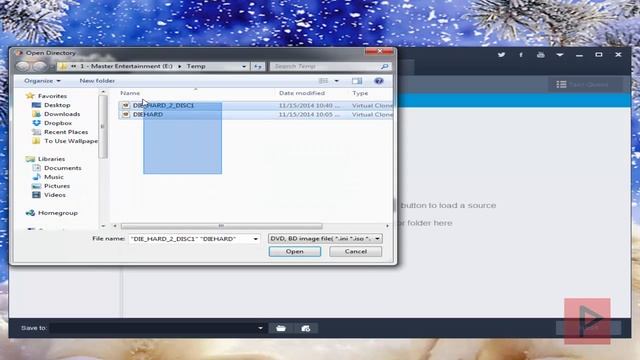Select the DIEHARD file
The width and height of the screenshot is (640, 360).
pos(256,115)
